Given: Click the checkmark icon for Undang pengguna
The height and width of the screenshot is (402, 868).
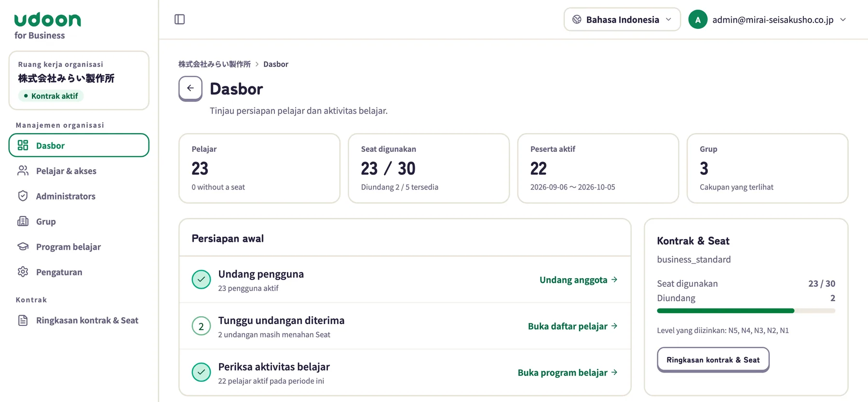Looking at the screenshot, I should point(201,280).
